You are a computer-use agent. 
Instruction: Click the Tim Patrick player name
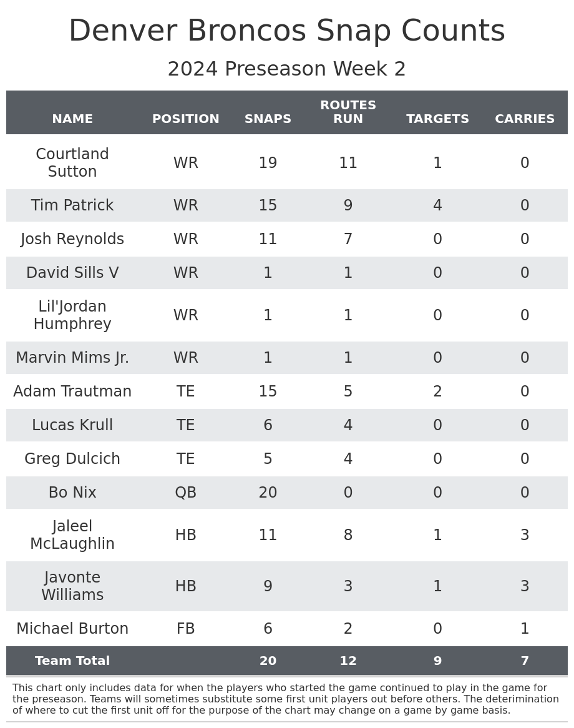click(x=72, y=205)
